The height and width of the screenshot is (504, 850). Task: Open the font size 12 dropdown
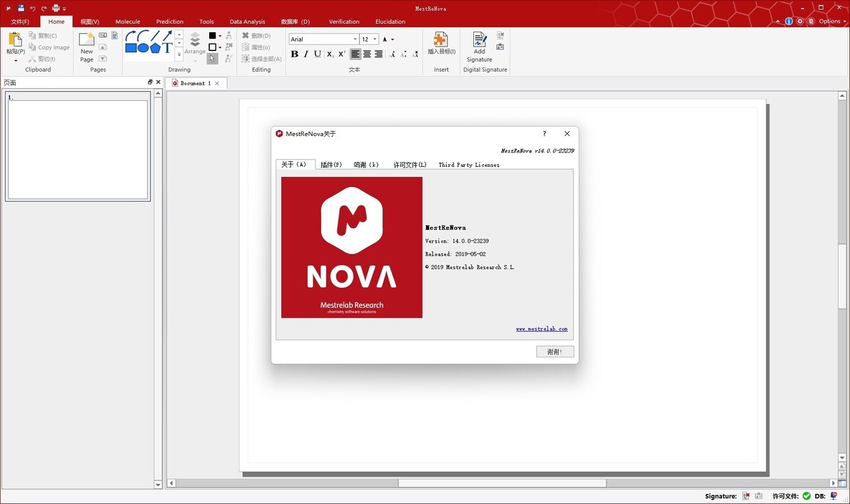[x=375, y=39]
